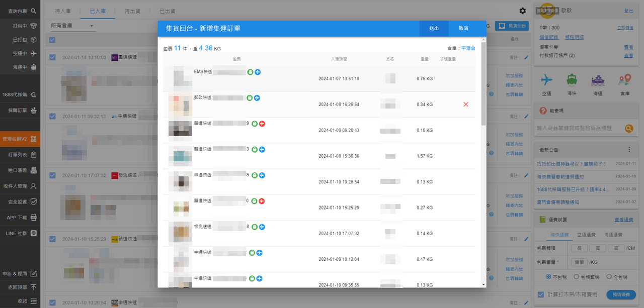Open the settings gear icon

click(523, 11)
